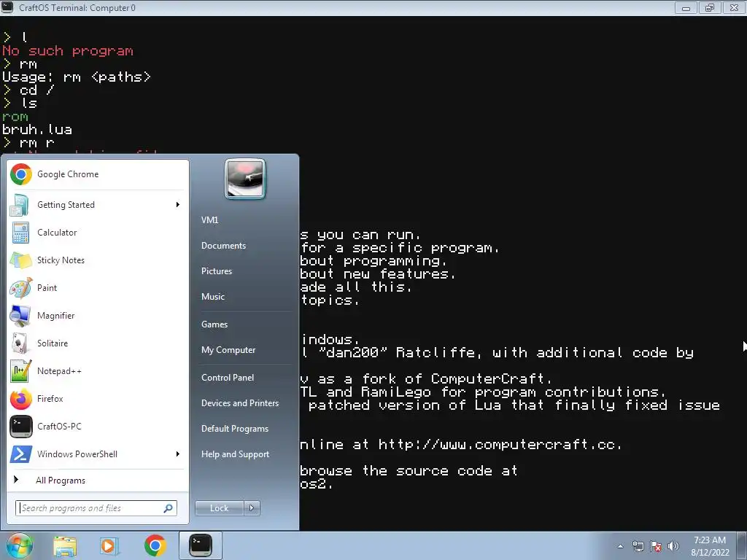Click the volume speaker tray icon

coord(673,546)
